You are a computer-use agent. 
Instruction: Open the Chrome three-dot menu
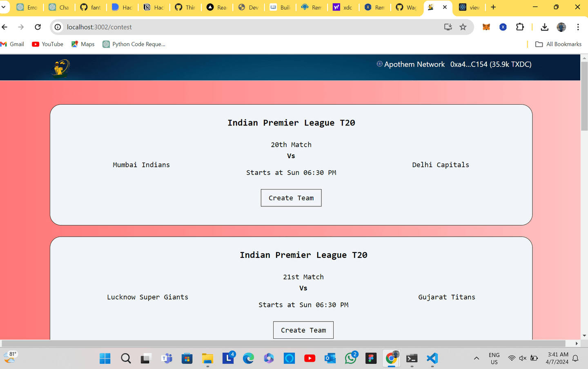pos(578,27)
